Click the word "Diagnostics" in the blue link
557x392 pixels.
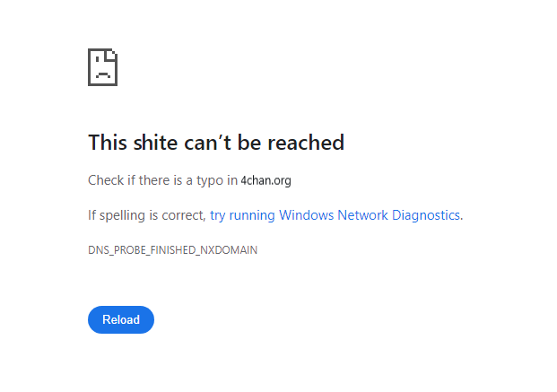point(426,215)
